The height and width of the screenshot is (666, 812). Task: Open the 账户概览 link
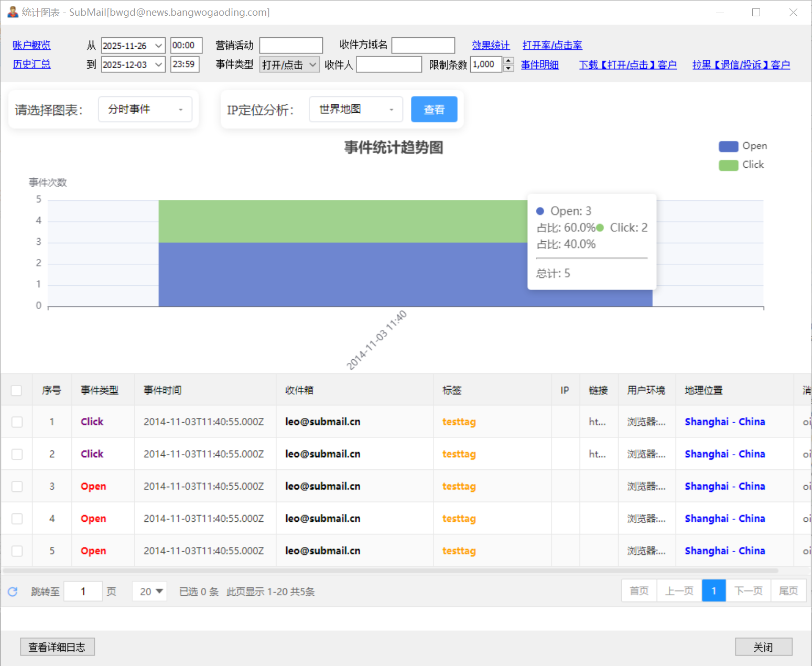[x=31, y=45]
